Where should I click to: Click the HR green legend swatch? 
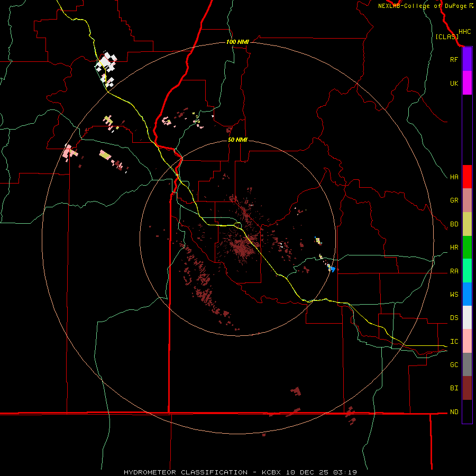[467, 248]
